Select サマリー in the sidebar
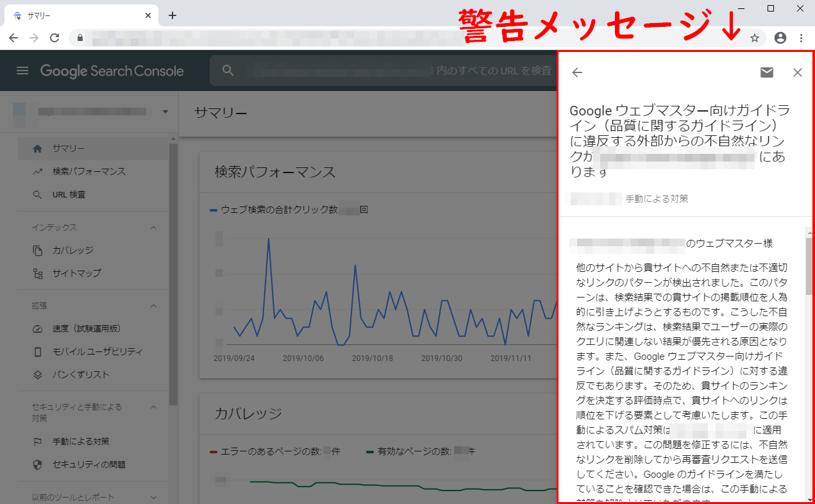Screen dimensions: 815x504 [x=93, y=149]
